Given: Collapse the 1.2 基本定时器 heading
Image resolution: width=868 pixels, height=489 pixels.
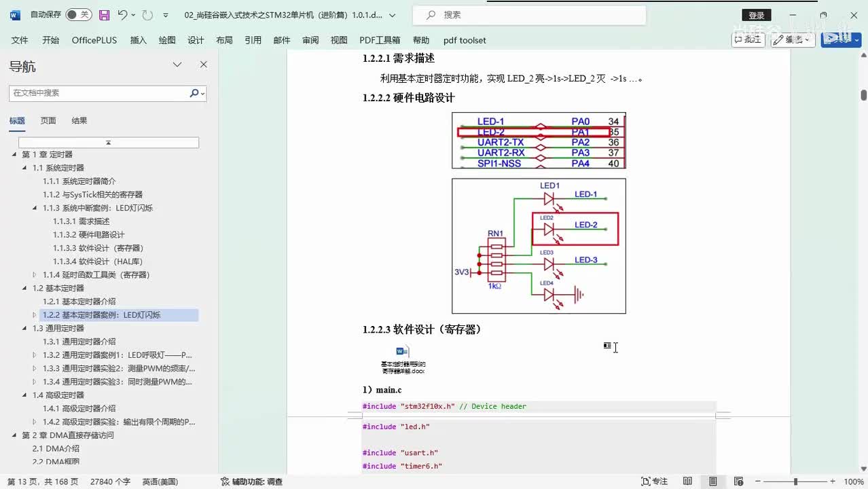Looking at the screenshot, I should 24,288.
